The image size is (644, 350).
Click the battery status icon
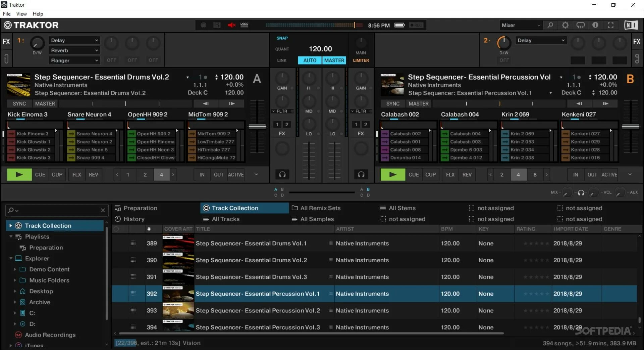tap(399, 25)
